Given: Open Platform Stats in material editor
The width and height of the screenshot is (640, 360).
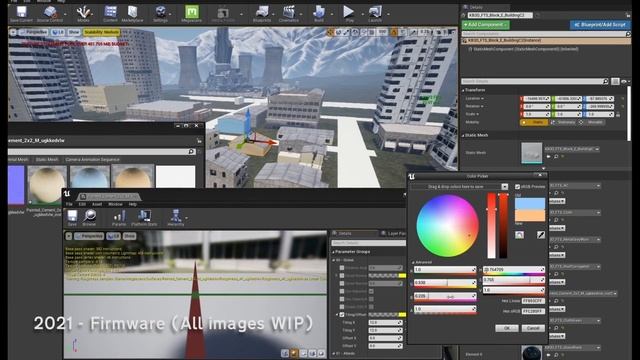Looking at the screenshot, I should [x=144, y=218].
